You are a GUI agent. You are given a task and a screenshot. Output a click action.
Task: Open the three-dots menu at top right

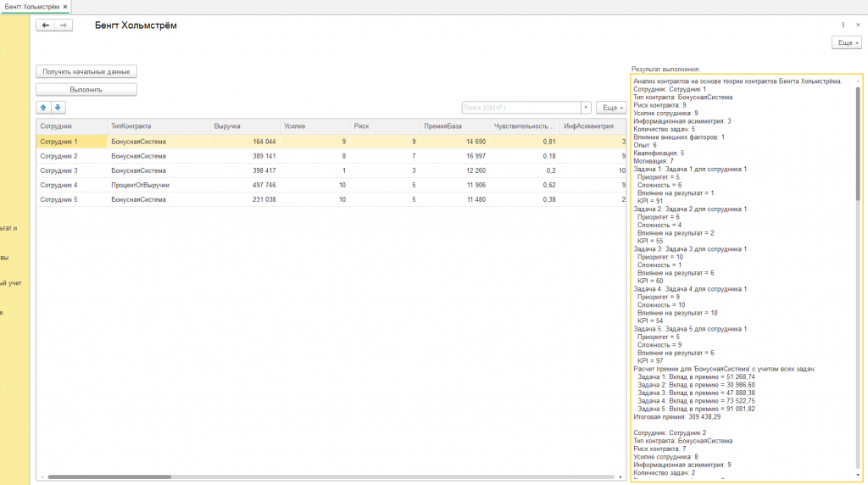pos(843,25)
